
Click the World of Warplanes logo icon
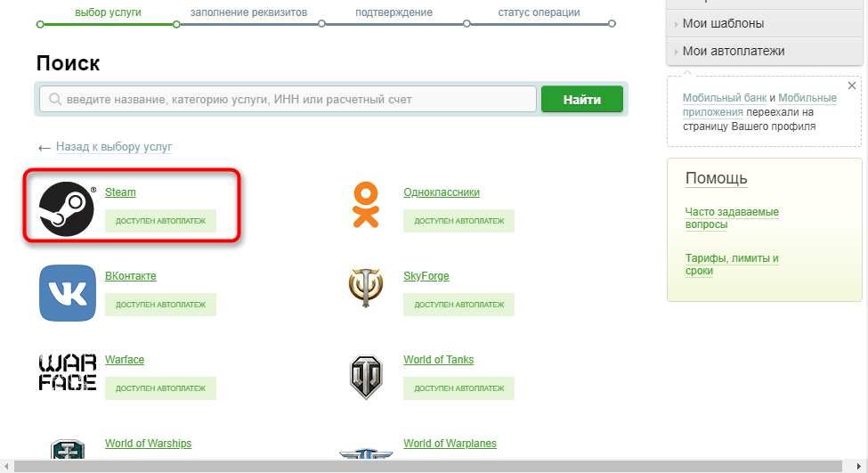click(x=366, y=454)
